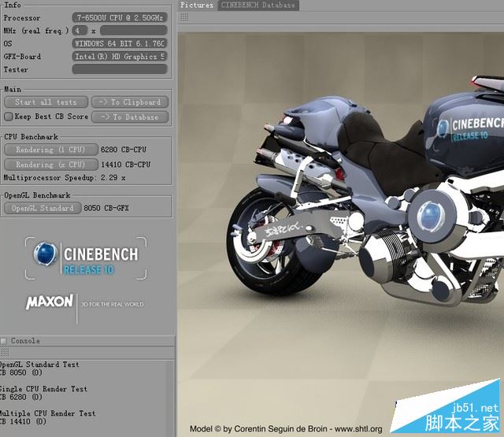This screenshot has height=437, width=504.
Task: Select the 6280 CB-CPU score text
Action: point(124,150)
